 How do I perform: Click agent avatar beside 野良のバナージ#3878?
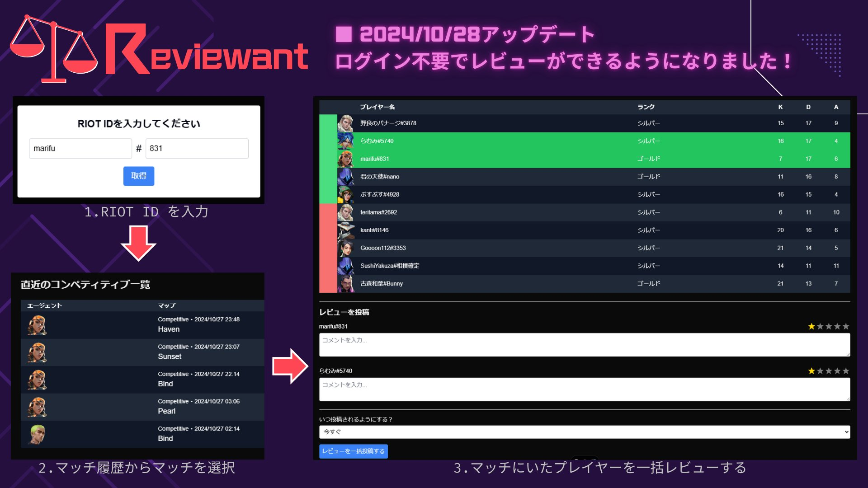click(x=346, y=123)
